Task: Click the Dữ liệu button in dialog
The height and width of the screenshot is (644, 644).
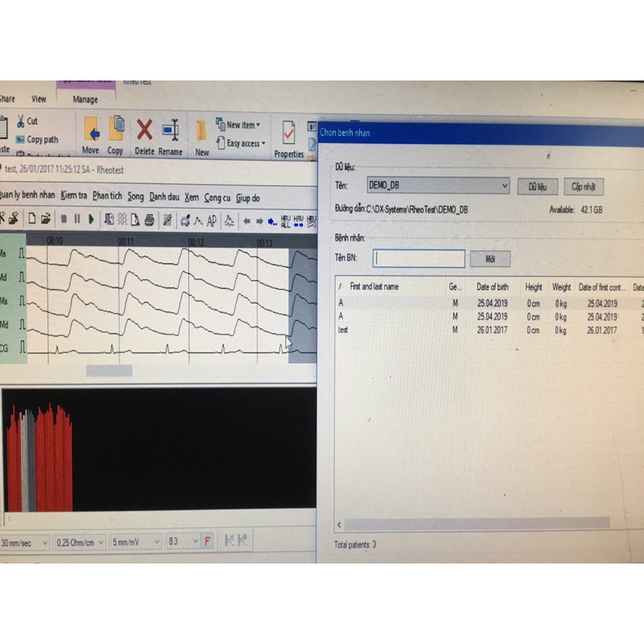Action: tap(537, 187)
